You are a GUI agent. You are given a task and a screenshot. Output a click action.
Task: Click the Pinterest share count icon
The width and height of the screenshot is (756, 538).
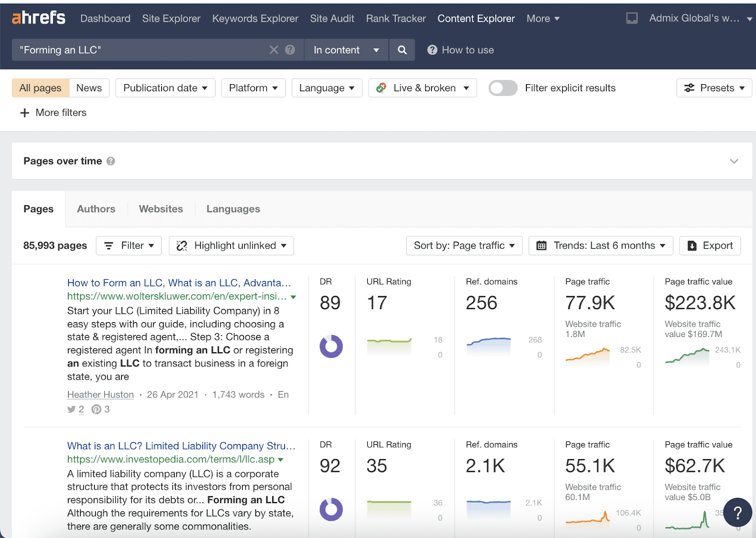coord(96,409)
